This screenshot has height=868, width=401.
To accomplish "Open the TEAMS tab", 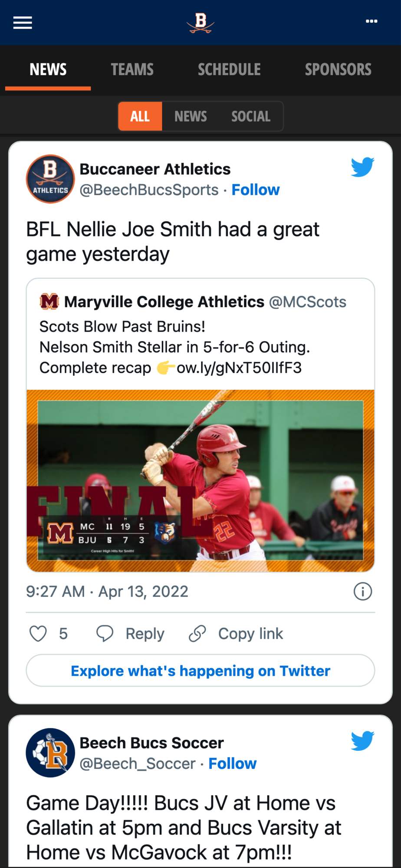I will coord(132,69).
